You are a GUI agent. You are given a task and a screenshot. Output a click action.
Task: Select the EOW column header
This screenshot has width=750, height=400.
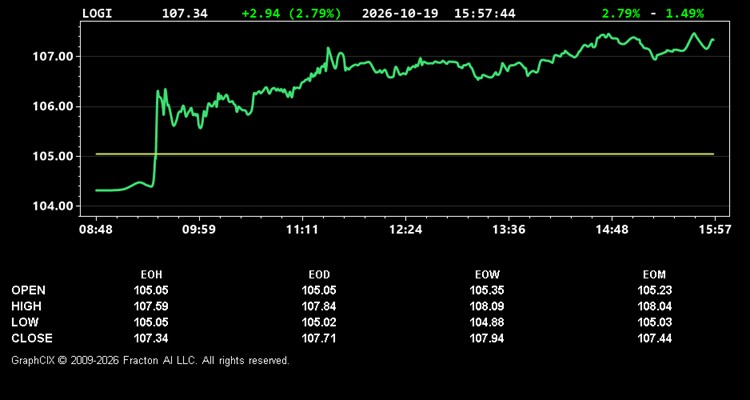487,275
